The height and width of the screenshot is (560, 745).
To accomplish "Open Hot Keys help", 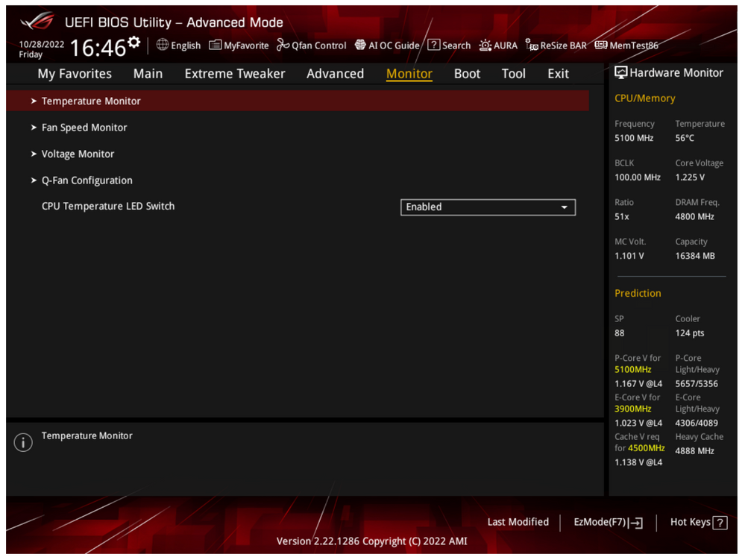I will (699, 523).
